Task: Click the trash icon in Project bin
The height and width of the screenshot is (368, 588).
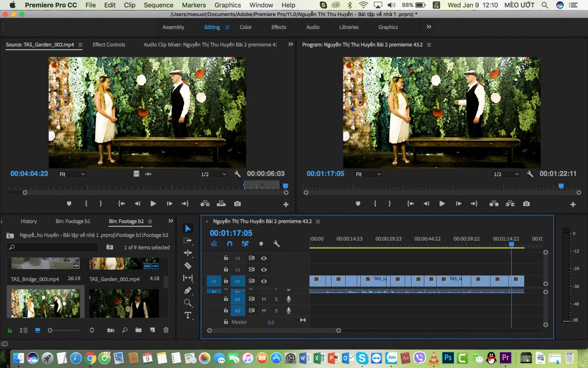Action: tap(166, 330)
